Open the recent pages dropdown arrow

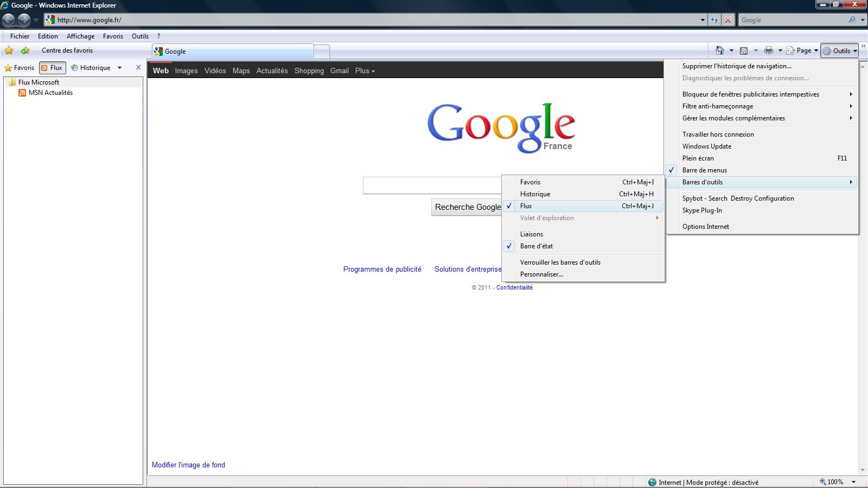pos(36,20)
